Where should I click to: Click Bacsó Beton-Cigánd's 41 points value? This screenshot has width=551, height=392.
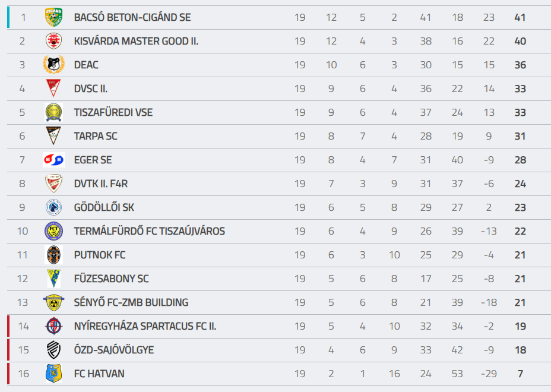(x=520, y=17)
